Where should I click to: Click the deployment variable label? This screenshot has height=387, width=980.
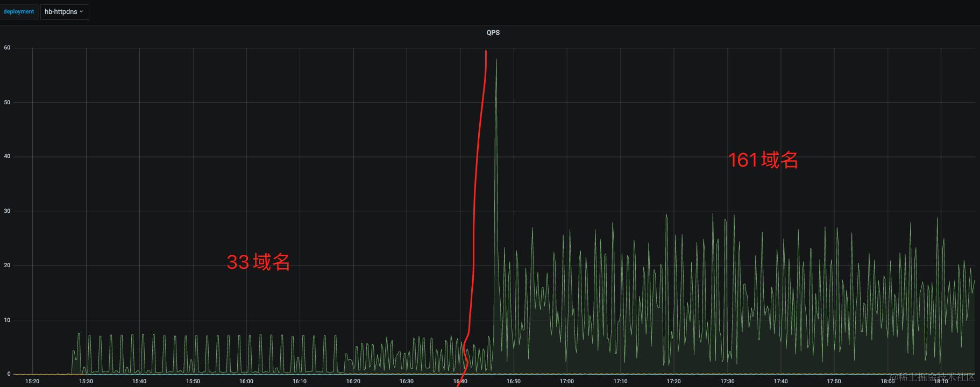click(19, 12)
